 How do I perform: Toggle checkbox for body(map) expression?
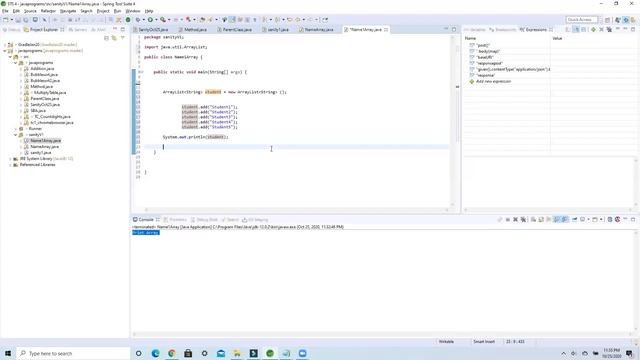coord(472,51)
